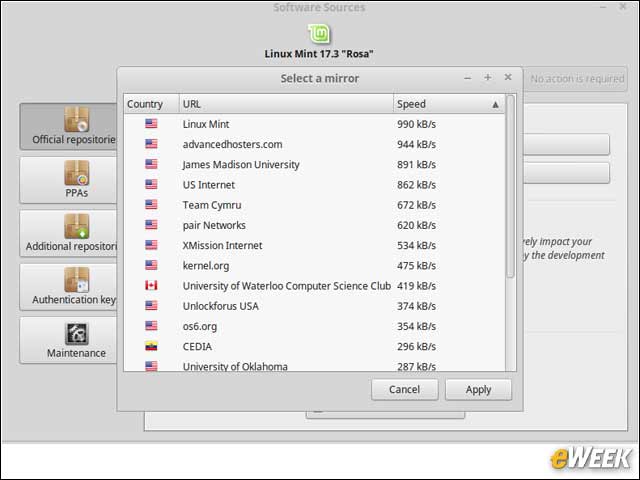Select the pair Networks mirror
The width and height of the screenshot is (640, 480).
click(x=314, y=225)
